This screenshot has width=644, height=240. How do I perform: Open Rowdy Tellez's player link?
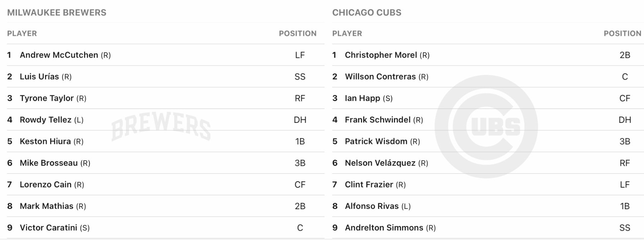click(x=45, y=120)
